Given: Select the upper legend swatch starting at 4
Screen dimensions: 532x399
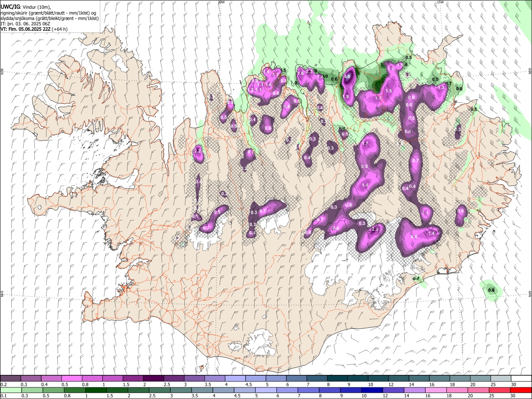Looking at the screenshot, I should tap(235, 379).
